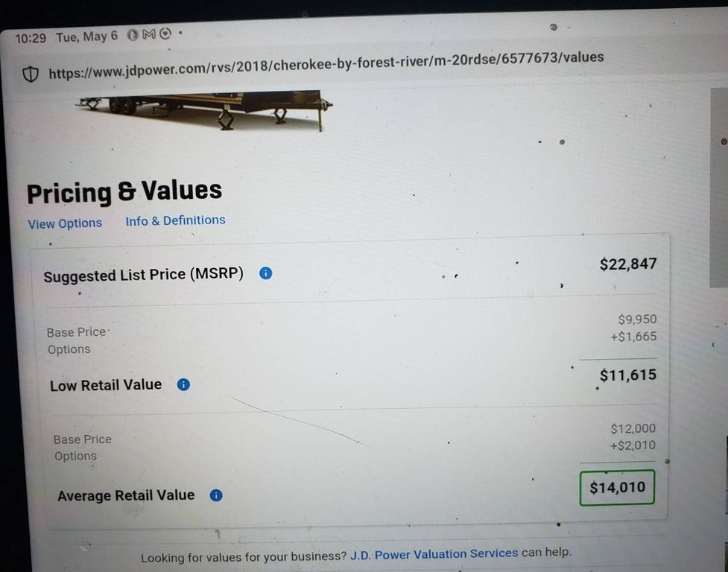This screenshot has height=572, width=728.
Task: Click the trailer thumbnail image
Action: tap(204, 109)
